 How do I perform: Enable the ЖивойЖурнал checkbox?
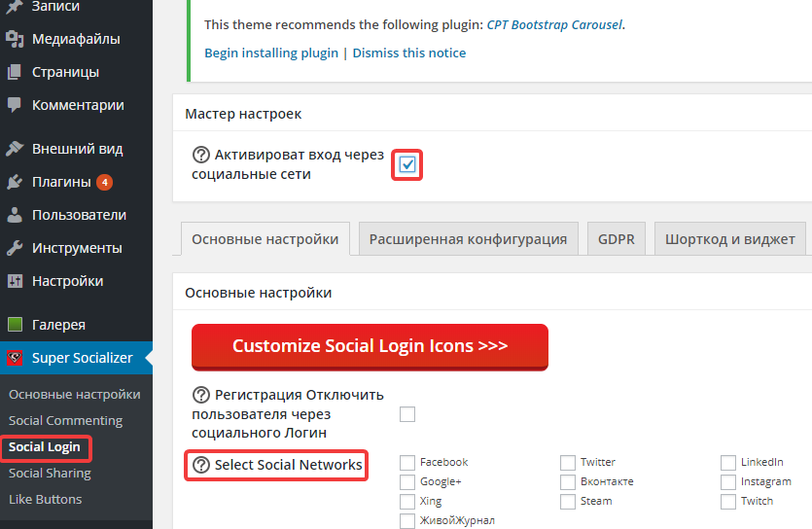tap(407, 520)
